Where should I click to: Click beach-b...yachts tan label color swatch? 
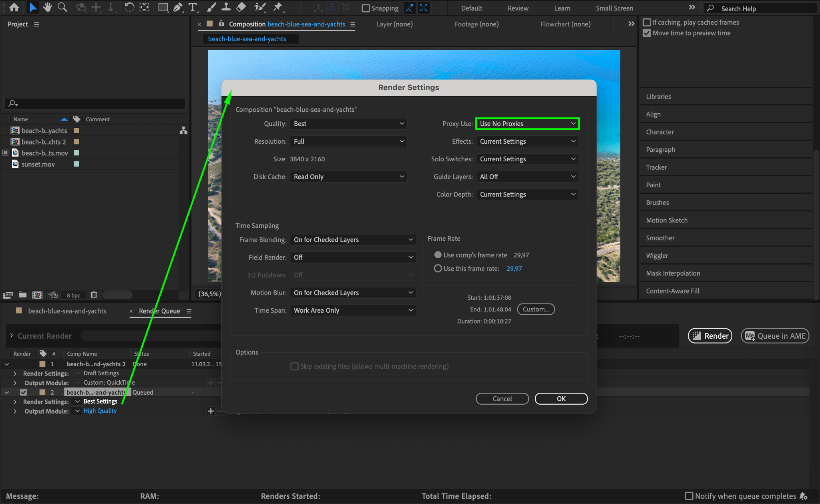76,131
